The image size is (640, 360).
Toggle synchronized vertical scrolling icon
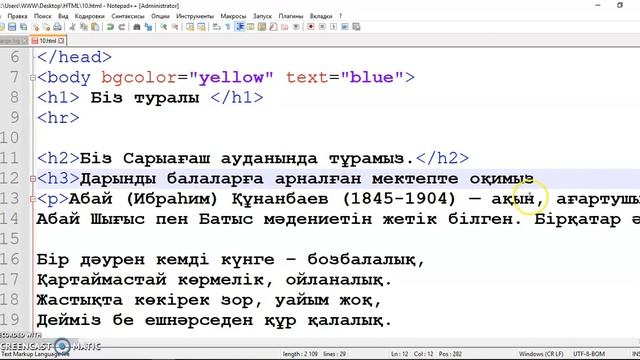[x=190, y=27]
